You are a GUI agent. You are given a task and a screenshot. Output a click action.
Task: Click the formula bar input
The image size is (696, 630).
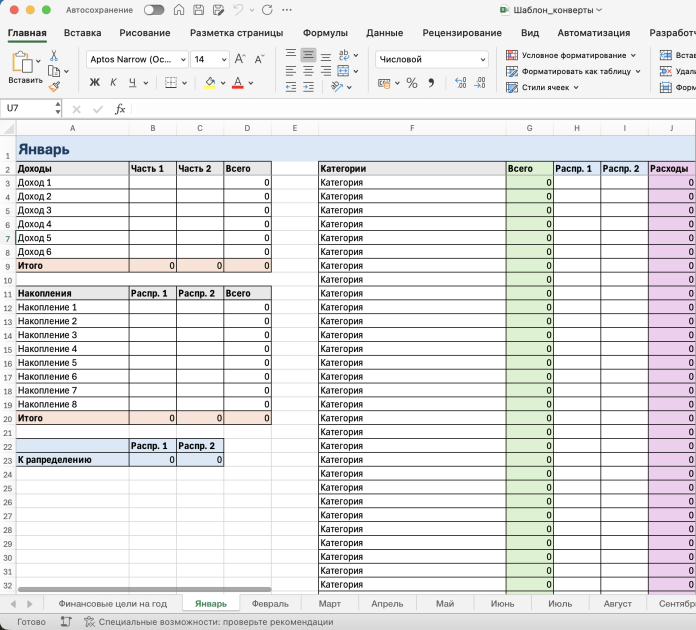click(x=413, y=109)
